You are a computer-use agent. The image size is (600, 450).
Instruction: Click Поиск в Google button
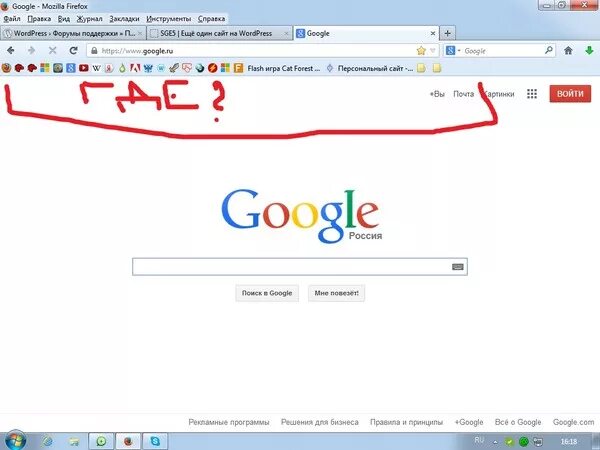(267, 293)
